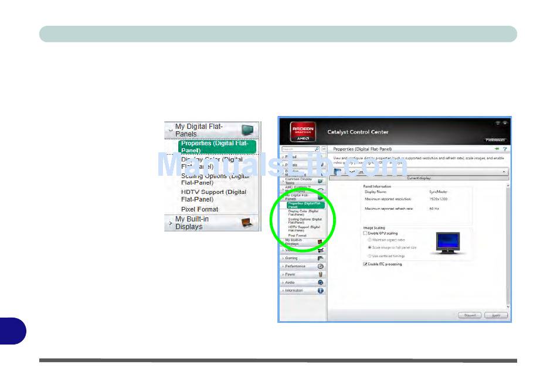Select Scale image to full panel size

(x=369, y=248)
